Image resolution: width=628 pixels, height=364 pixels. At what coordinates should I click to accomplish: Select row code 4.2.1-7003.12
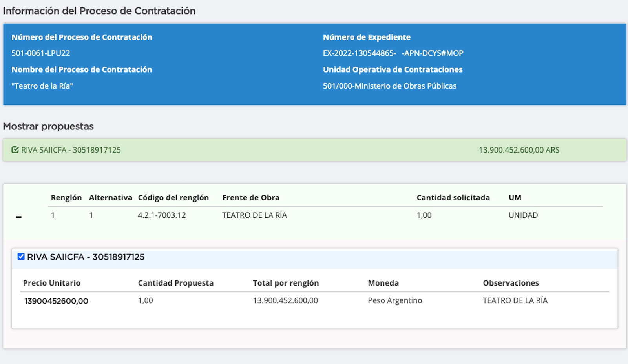click(x=162, y=215)
